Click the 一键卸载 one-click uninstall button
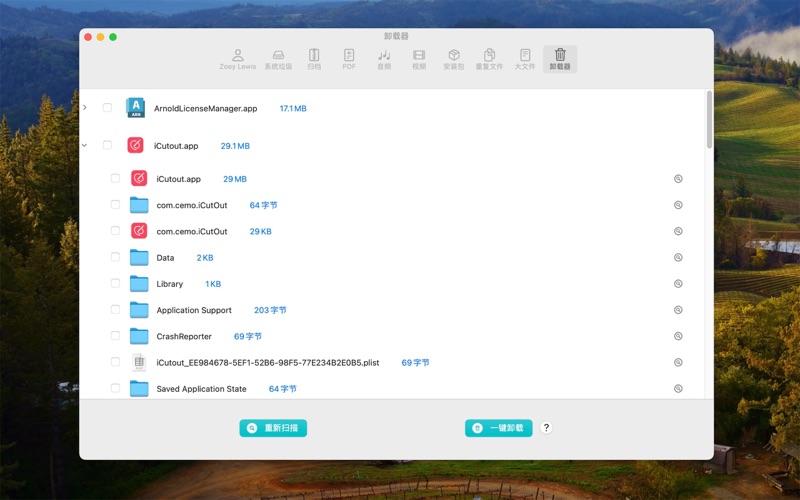The width and height of the screenshot is (800, 500). point(498,428)
